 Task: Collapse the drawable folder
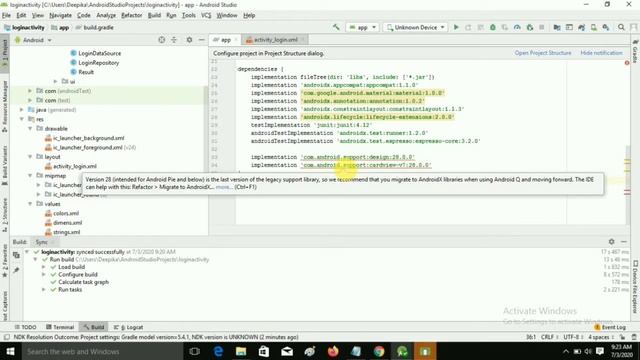[30, 129]
